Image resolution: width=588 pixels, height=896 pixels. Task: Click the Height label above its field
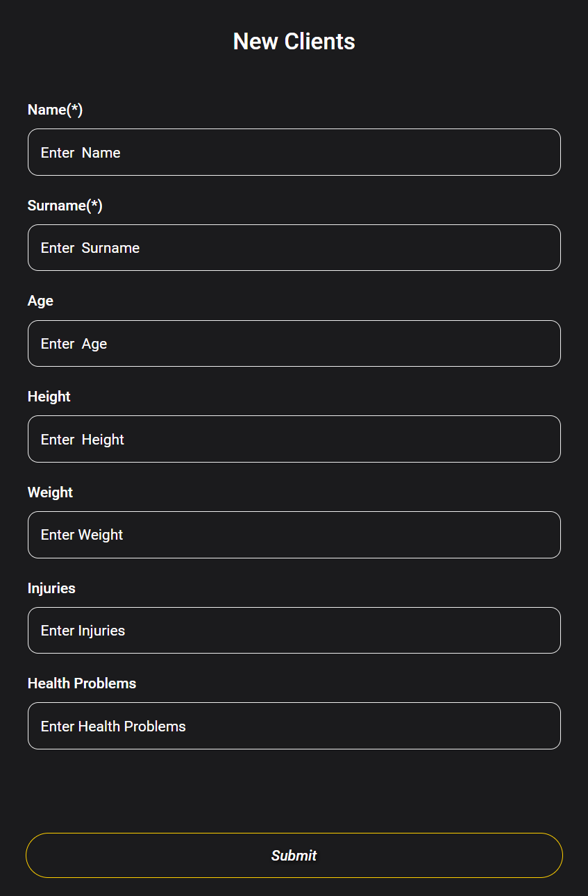(49, 397)
